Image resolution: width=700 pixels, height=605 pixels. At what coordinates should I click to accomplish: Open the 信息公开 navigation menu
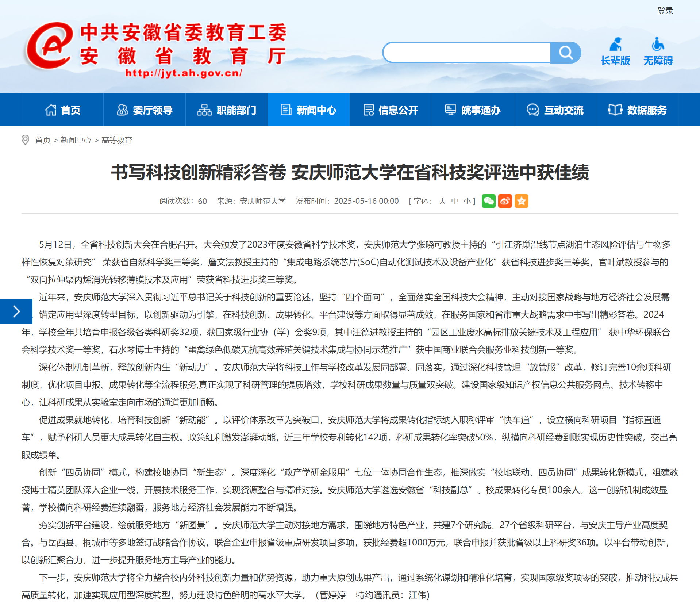pyautogui.click(x=391, y=110)
